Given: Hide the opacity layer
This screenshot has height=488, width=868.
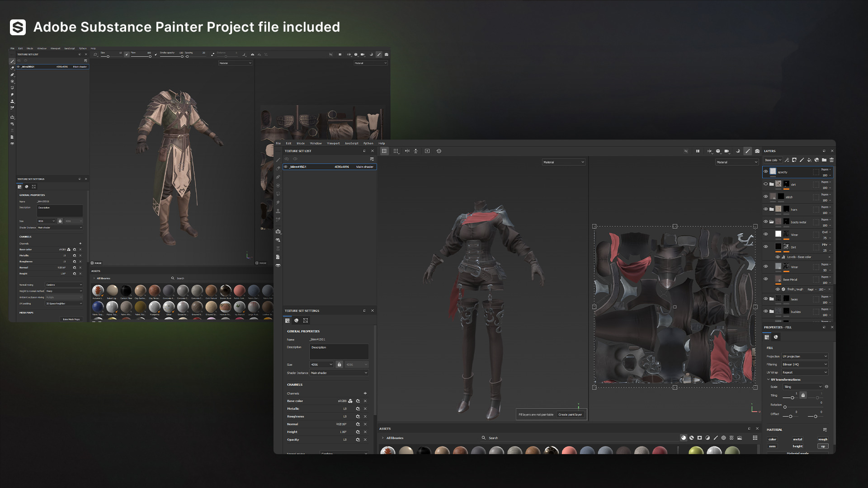Looking at the screenshot, I should tap(765, 172).
